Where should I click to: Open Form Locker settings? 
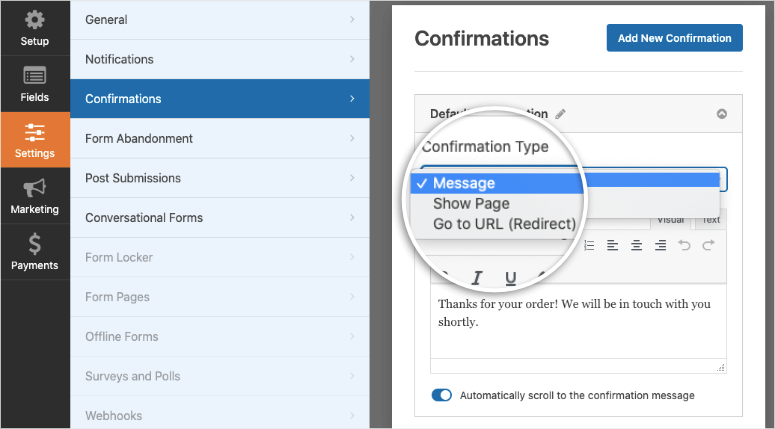220,257
